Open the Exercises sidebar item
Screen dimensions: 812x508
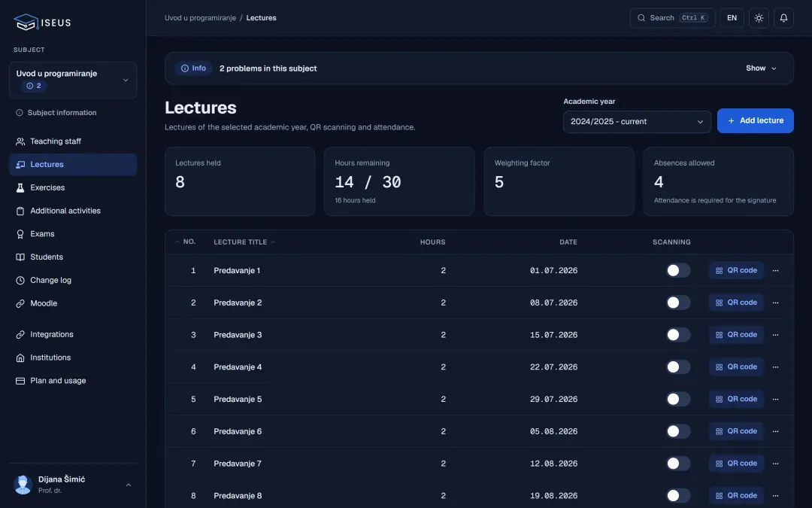tap(73, 187)
